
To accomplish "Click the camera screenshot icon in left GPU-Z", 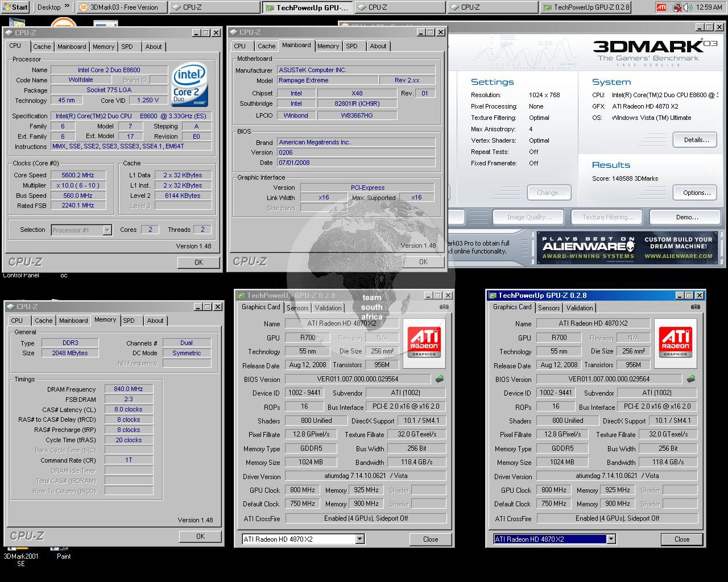I will (444, 307).
